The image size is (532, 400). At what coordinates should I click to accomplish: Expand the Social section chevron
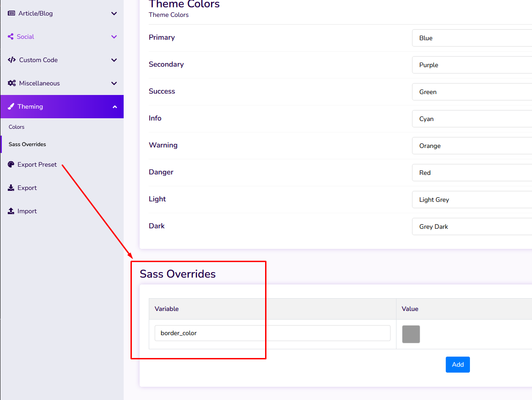tap(114, 37)
